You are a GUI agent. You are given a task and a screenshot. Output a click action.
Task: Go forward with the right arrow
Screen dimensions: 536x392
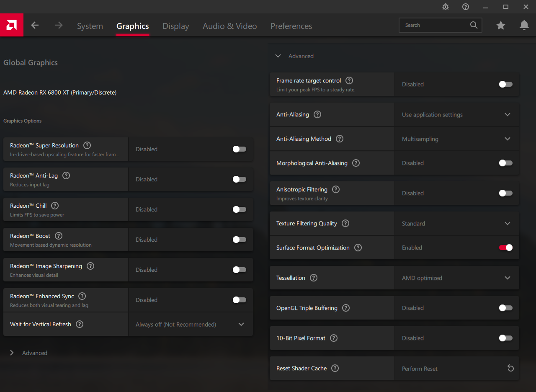(59, 25)
